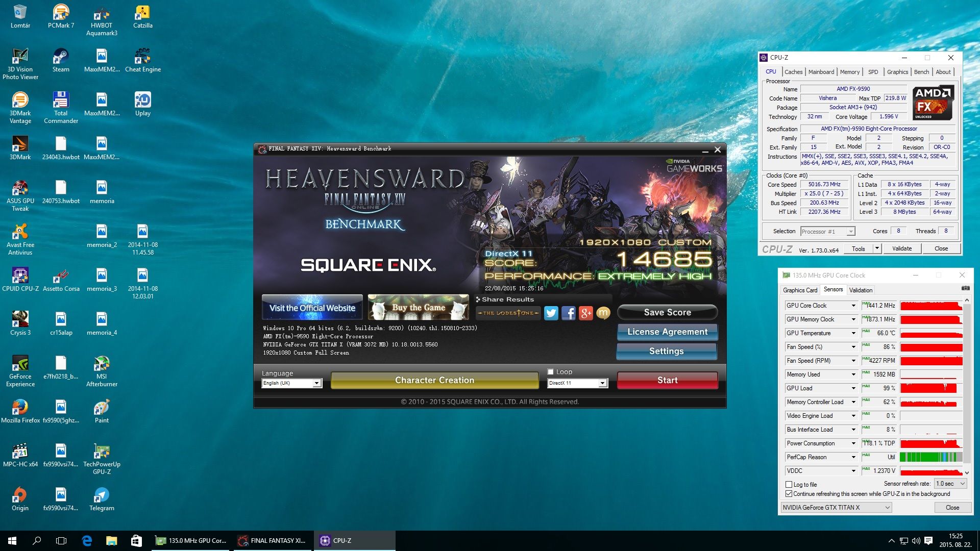Open Sensor refresh rate dropdown

pos(950,484)
